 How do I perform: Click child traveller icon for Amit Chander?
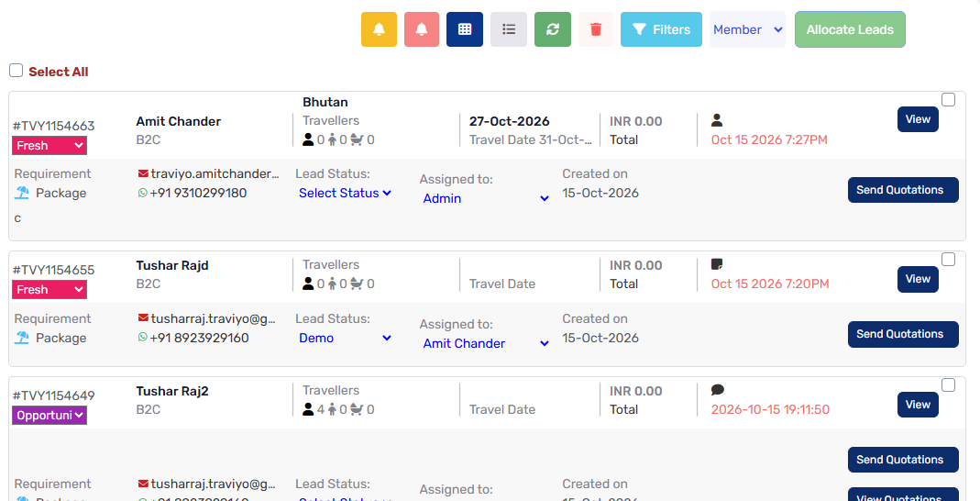[x=333, y=140]
